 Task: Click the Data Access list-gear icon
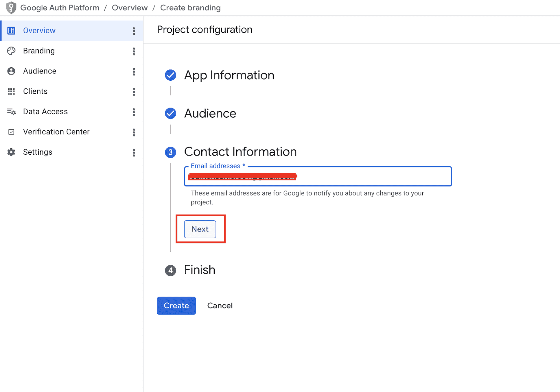coord(11,112)
